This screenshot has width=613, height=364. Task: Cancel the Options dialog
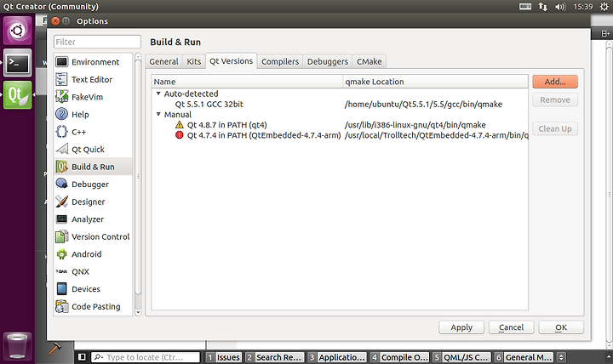pyautogui.click(x=511, y=327)
